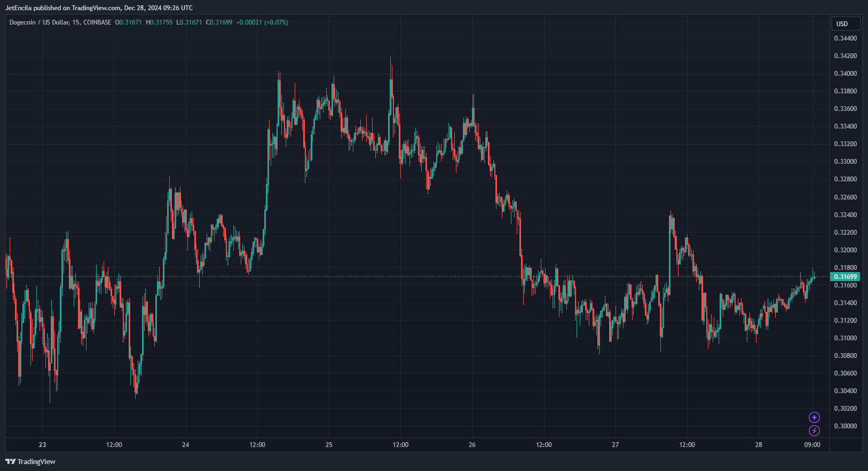This screenshot has height=471, width=868.
Task: Click the pink lightning bolt circle icon
Action: (x=814, y=430)
